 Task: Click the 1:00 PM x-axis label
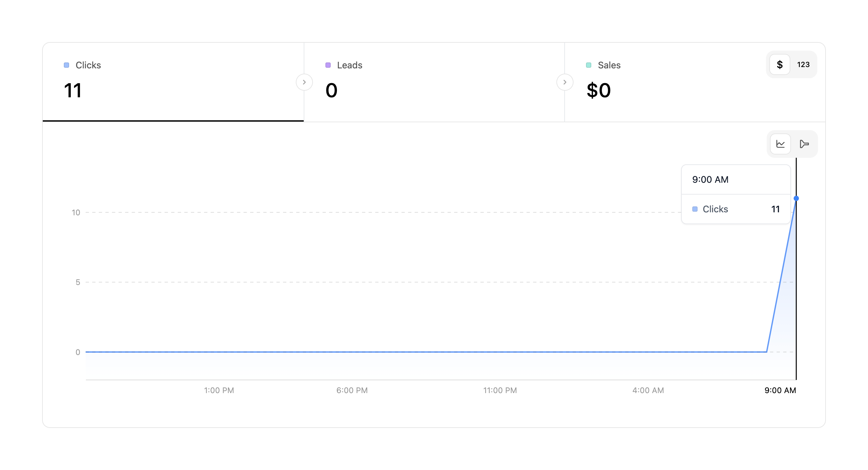pyautogui.click(x=219, y=390)
